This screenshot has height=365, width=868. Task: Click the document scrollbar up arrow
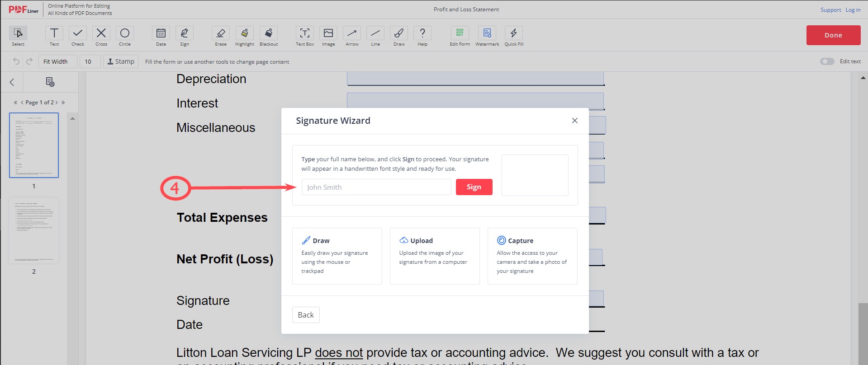[863, 78]
